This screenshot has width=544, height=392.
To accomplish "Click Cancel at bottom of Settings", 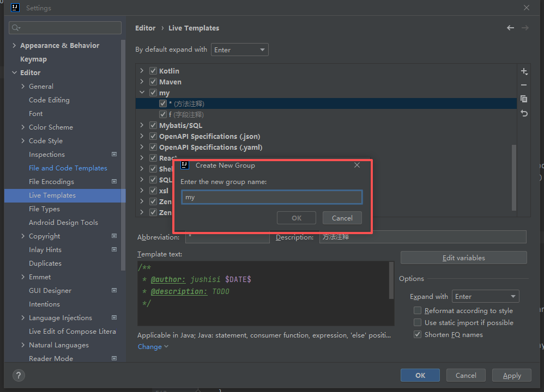I will point(466,375).
